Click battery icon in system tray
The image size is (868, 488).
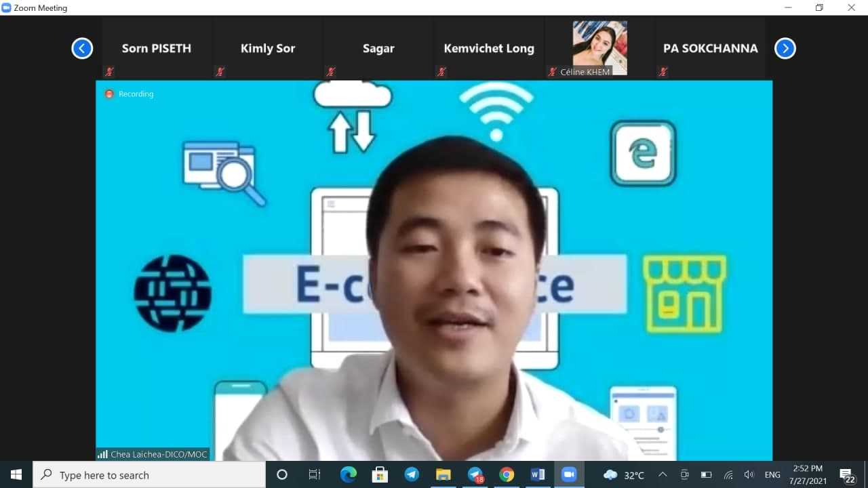click(706, 474)
